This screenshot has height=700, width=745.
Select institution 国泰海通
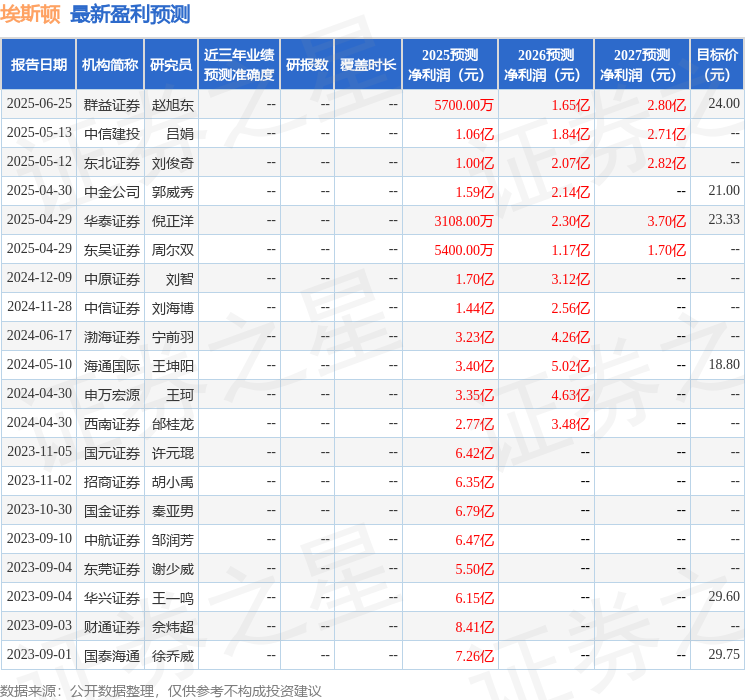112,656
